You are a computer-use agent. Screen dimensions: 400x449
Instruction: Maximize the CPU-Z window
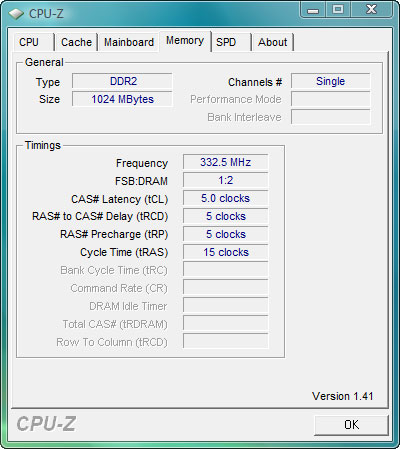pyautogui.click(x=338, y=10)
